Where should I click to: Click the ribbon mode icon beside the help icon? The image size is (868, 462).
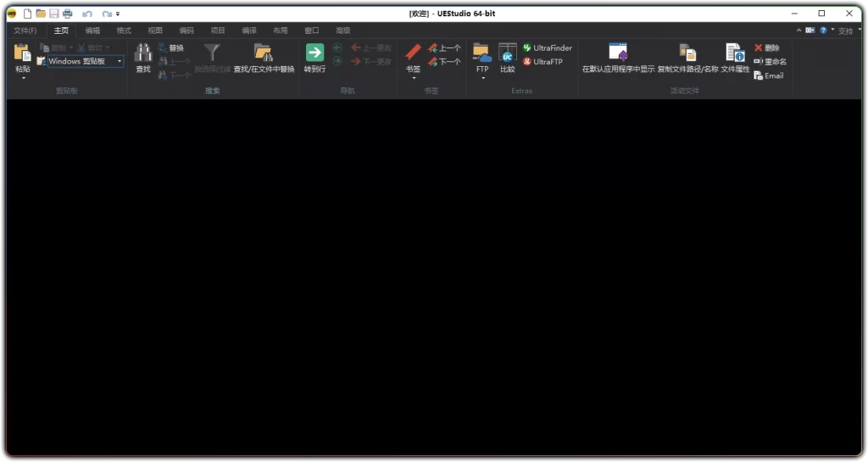point(810,31)
